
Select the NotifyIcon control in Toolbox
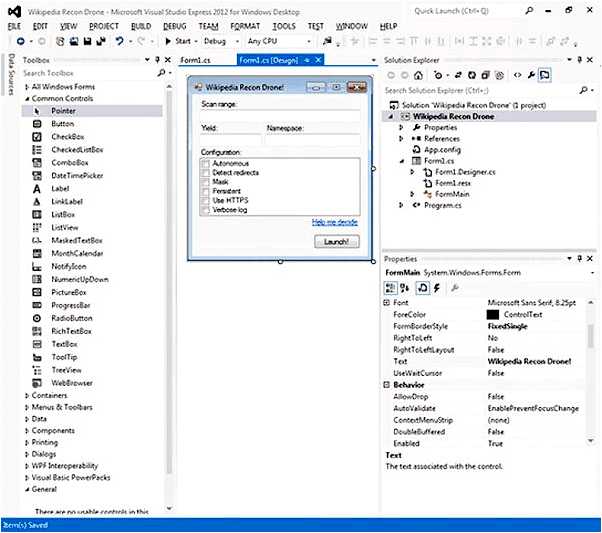(69, 266)
